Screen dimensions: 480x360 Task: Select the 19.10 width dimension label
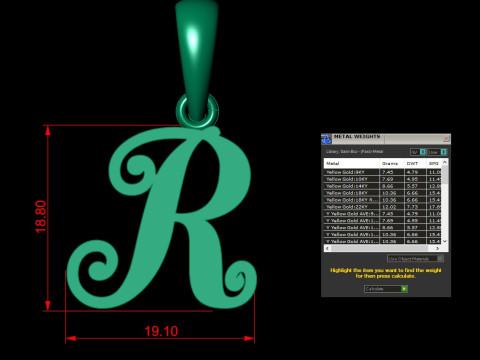(x=161, y=331)
